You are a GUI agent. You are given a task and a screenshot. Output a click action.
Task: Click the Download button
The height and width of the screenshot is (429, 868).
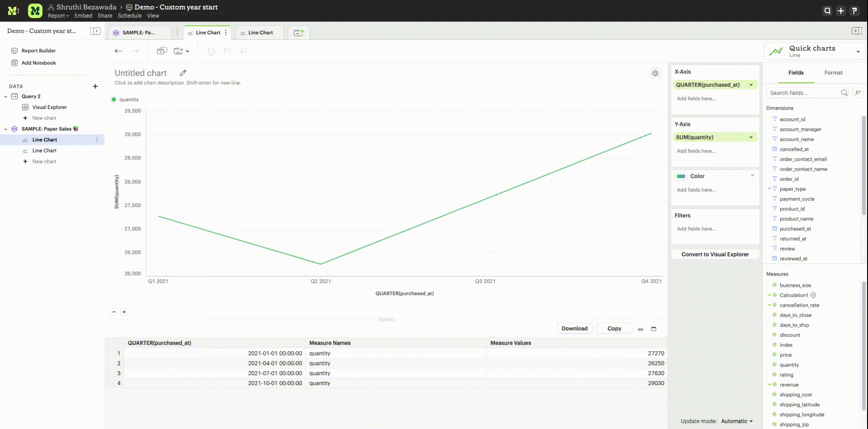tap(574, 329)
